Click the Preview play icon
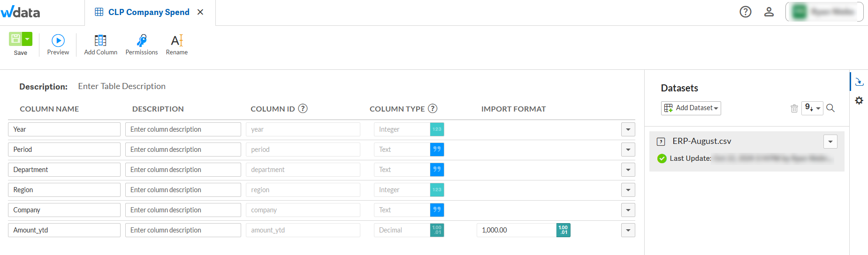The height and width of the screenshot is (255, 868). [58, 41]
